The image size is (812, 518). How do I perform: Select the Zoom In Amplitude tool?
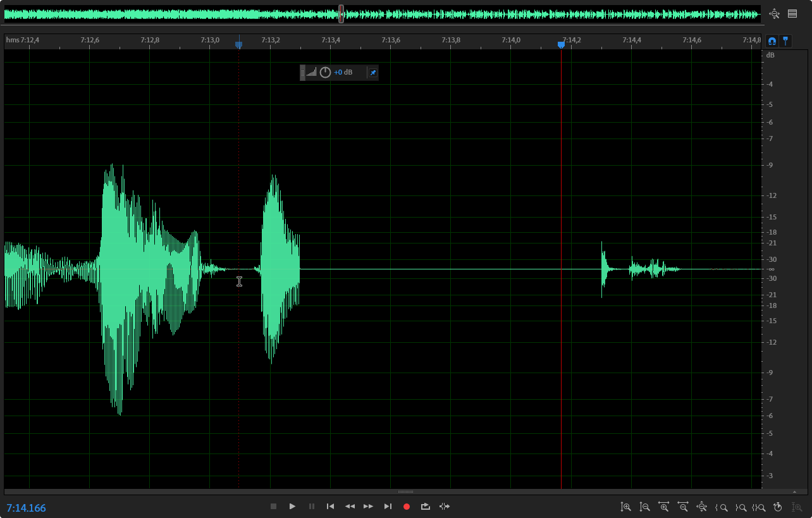(x=625, y=507)
